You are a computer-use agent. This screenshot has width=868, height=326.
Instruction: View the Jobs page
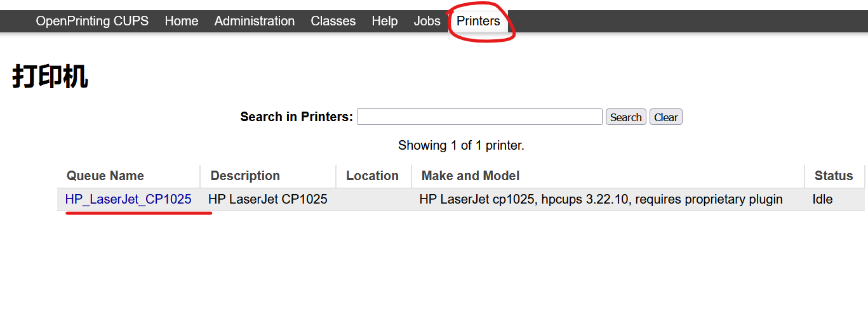click(427, 21)
